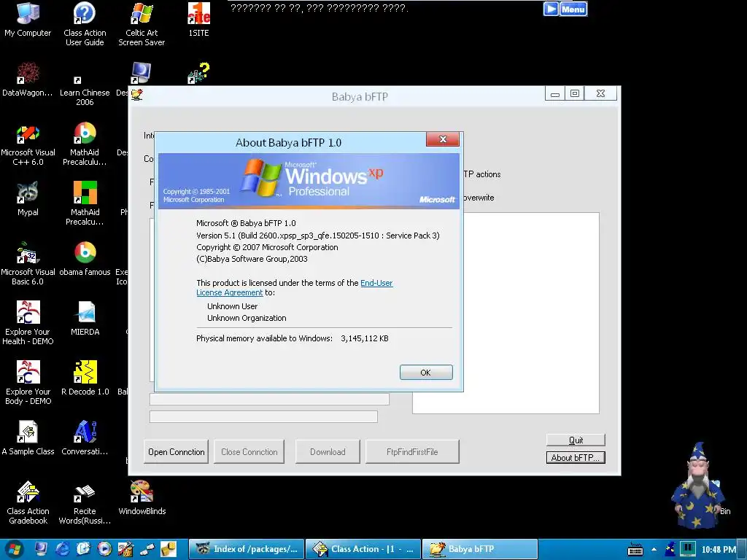Open Class Action Gradebook desktop icon
The width and height of the screenshot is (747, 560).
point(28,503)
